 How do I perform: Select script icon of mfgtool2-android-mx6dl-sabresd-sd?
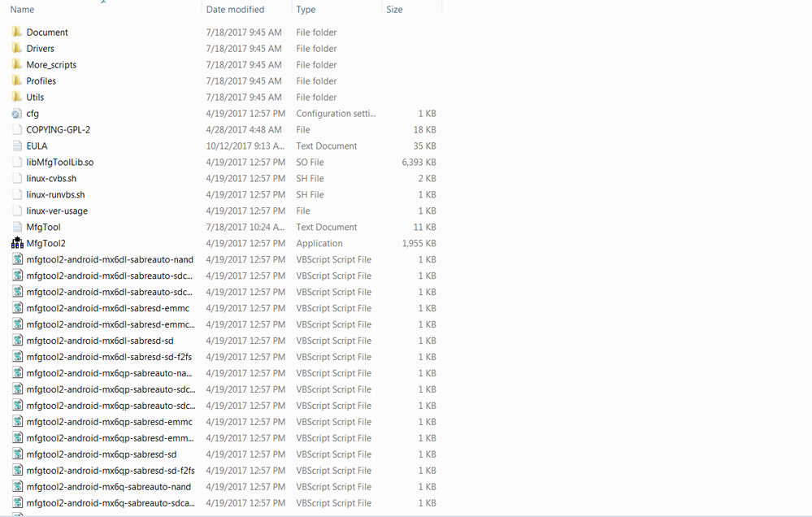[x=18, y=341]
